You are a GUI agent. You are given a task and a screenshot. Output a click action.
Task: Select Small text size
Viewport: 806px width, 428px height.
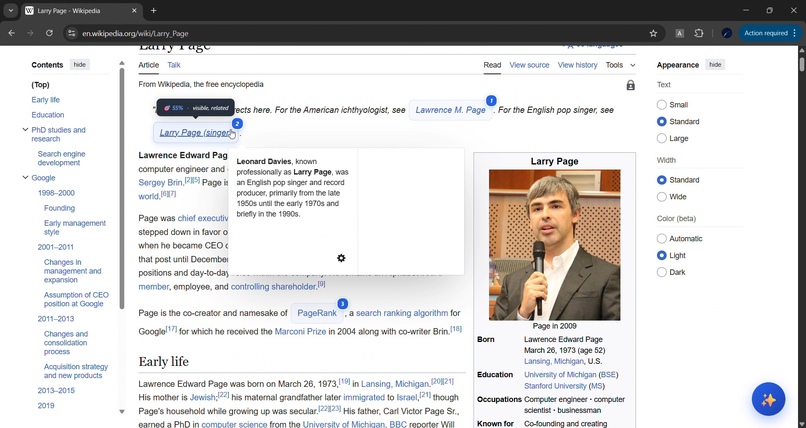click(x=662, y=105)
